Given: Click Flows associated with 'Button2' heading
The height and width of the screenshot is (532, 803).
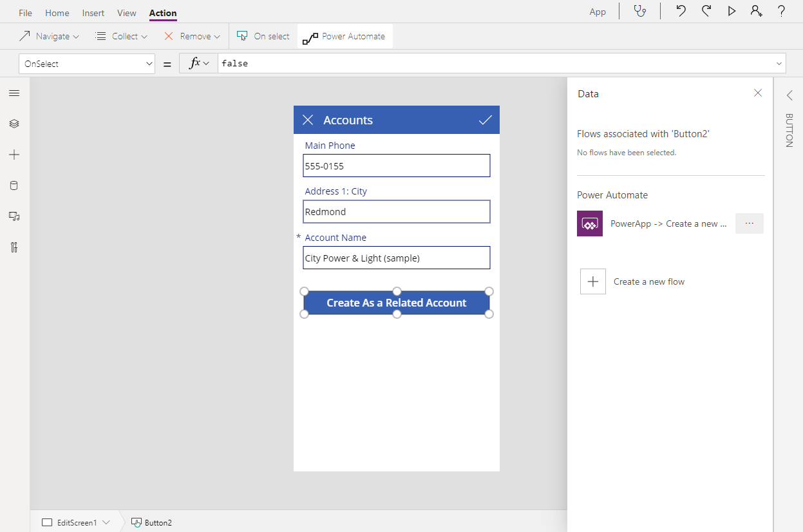Looking at the screenshot, I should coord(643,134).
